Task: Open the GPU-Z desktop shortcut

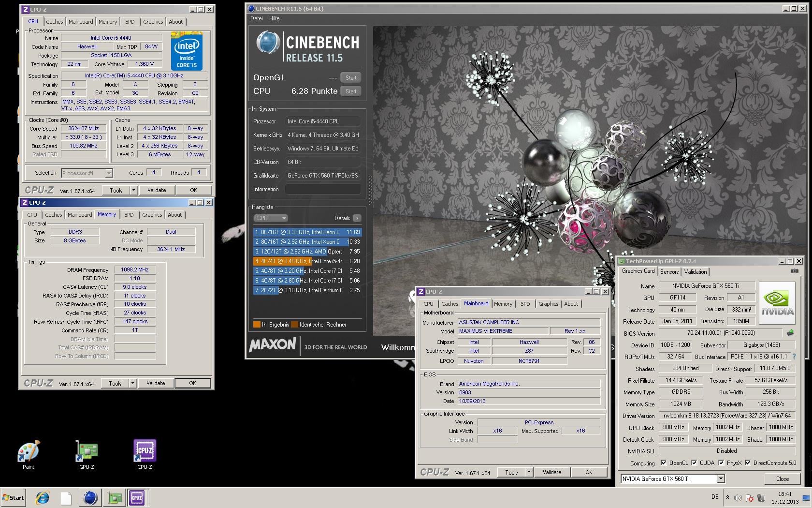Action: [x=87, y=454]
